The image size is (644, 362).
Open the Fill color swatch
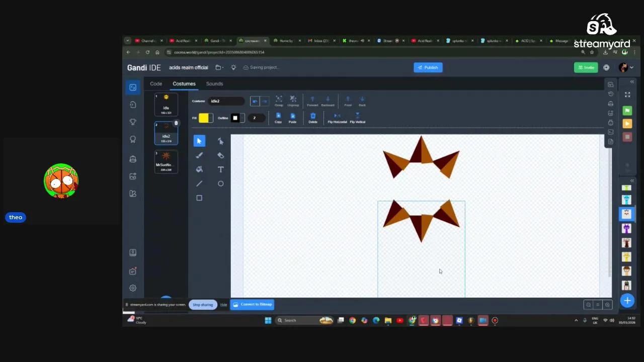[206, 118]
